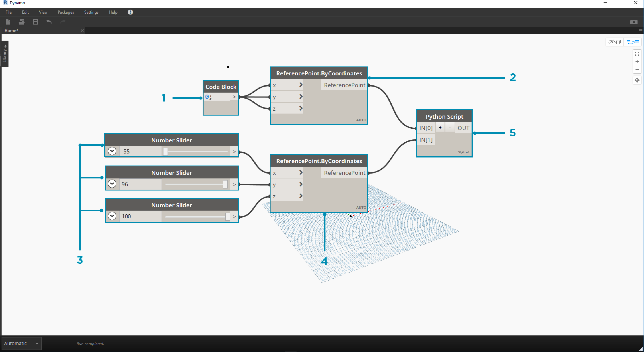Click the Code Block input field
This screenshot has height=352, width=644.
point(217,97)
